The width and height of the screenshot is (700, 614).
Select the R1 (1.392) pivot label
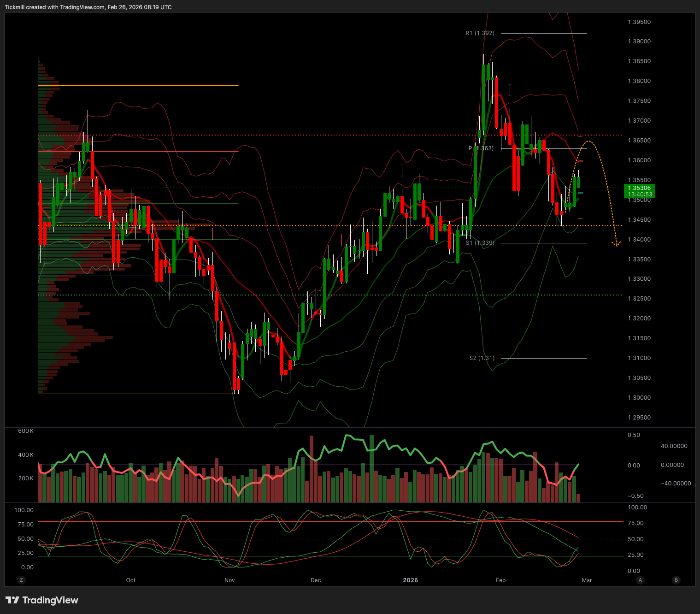[x=480, y=33]
